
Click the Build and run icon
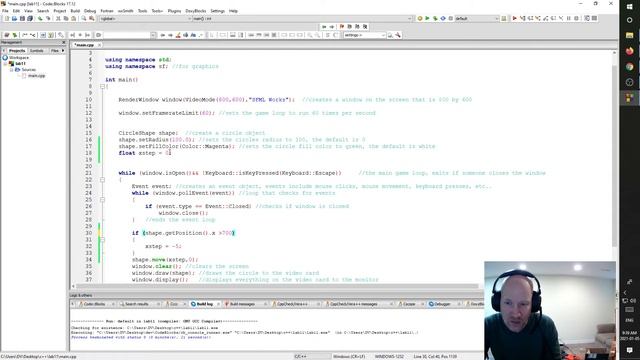[435, 18]
